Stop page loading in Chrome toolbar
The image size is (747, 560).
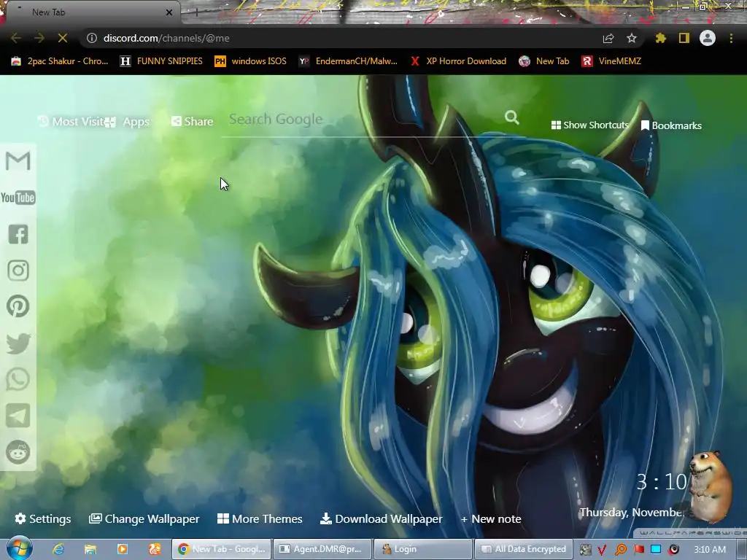63,38
